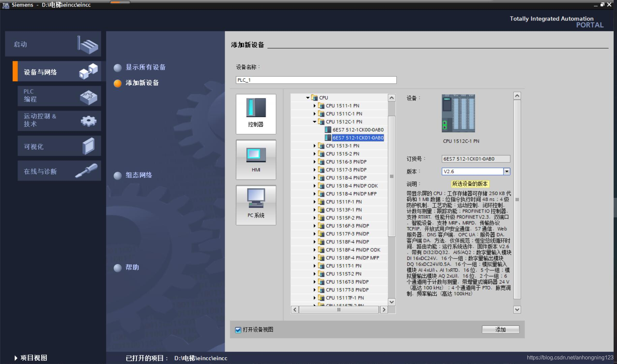Click the 订货号 order number field
Screen dimensions: 617x364
click(476, 159)
